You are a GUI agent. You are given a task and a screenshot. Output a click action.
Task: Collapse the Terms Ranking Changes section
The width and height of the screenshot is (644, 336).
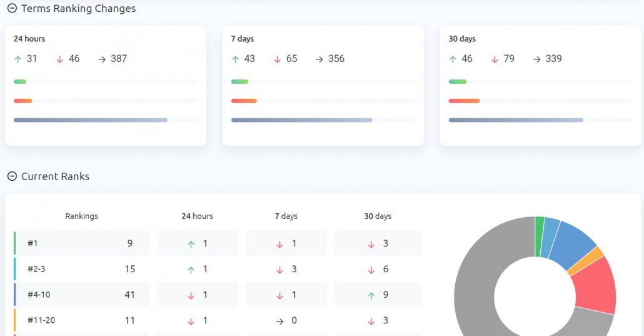[12, 8]
